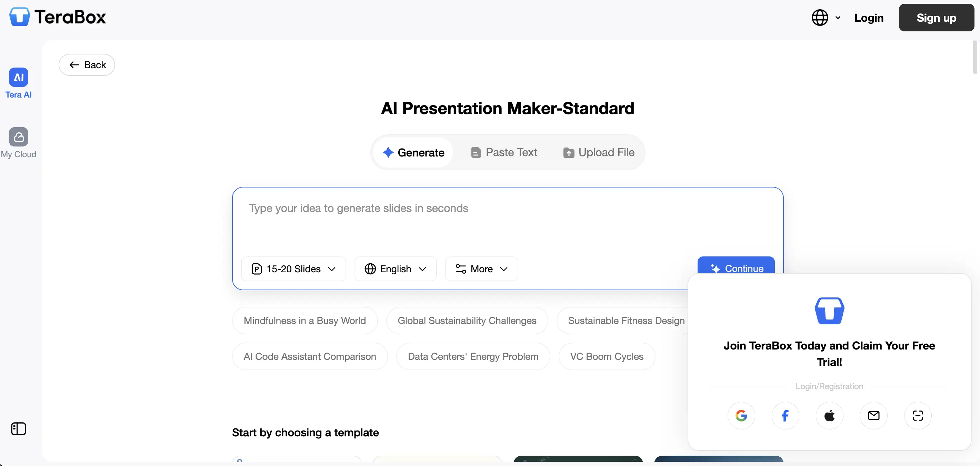Click the page vertical scrollbar
This screenshot has height=466, width=980.
[x=975, y=57]
